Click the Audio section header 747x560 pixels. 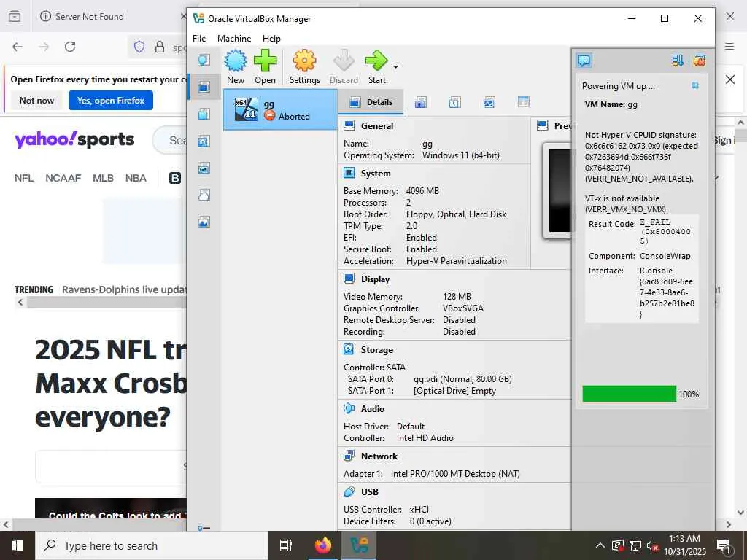[x=373, y=408]
